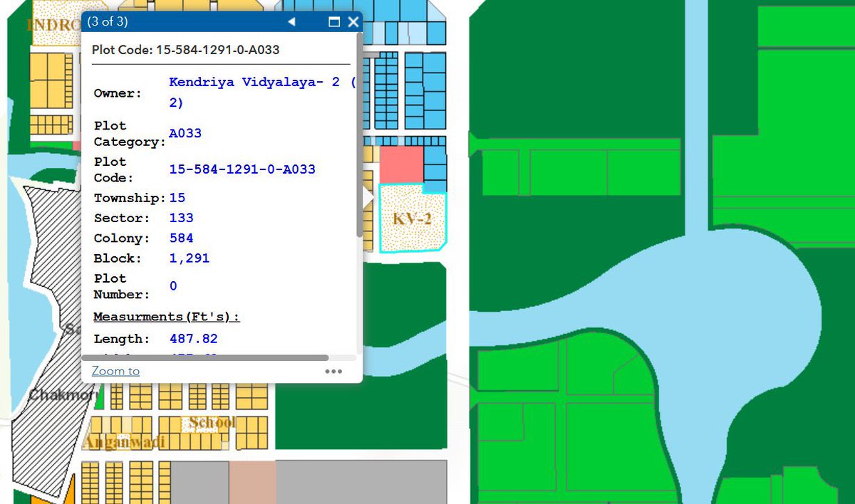Click the School plot label
The width and height of the screenshot is (855, 504).
pyautogui.click(x=212, y=422)
